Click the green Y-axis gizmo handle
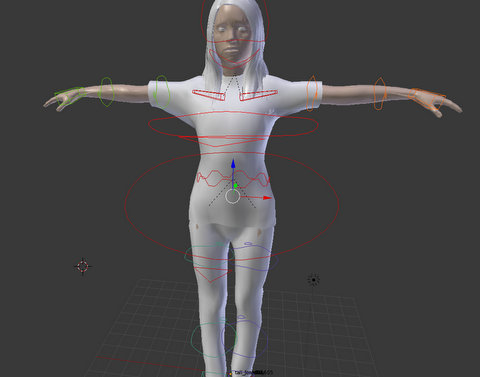Viewport: 480px width, 377px height. (236, 185)
